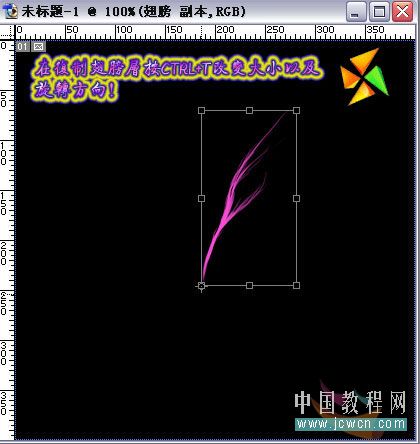The height and width of the screenshot is (444, 420).
Task: Open the www.jcwcn.com watermark link
Action: coord(351,424)
